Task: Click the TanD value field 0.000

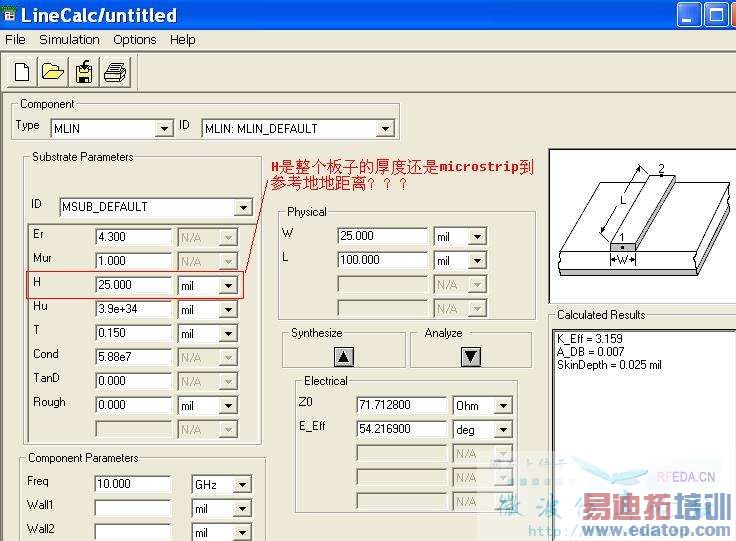Action: click(133, 381)
